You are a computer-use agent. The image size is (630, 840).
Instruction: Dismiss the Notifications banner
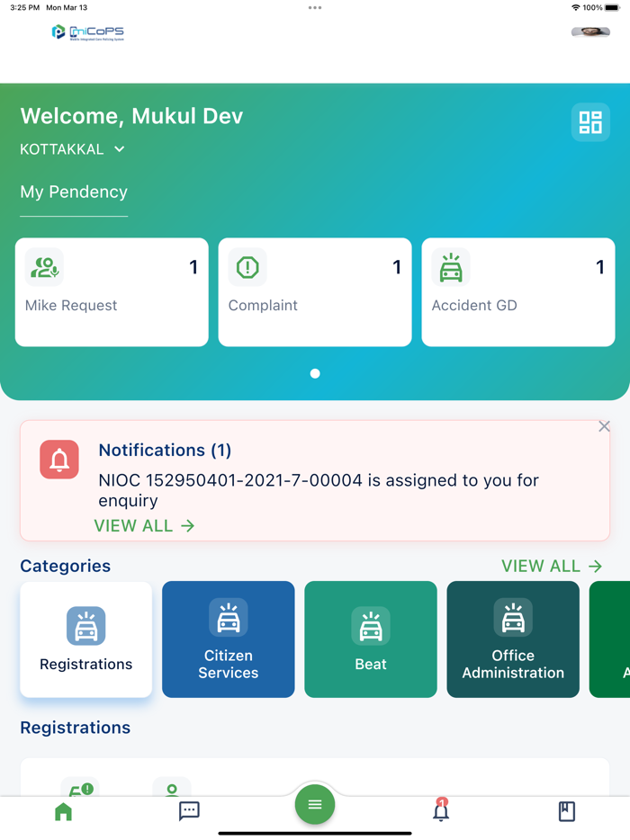pyautogui.click(x=604, y=426)
